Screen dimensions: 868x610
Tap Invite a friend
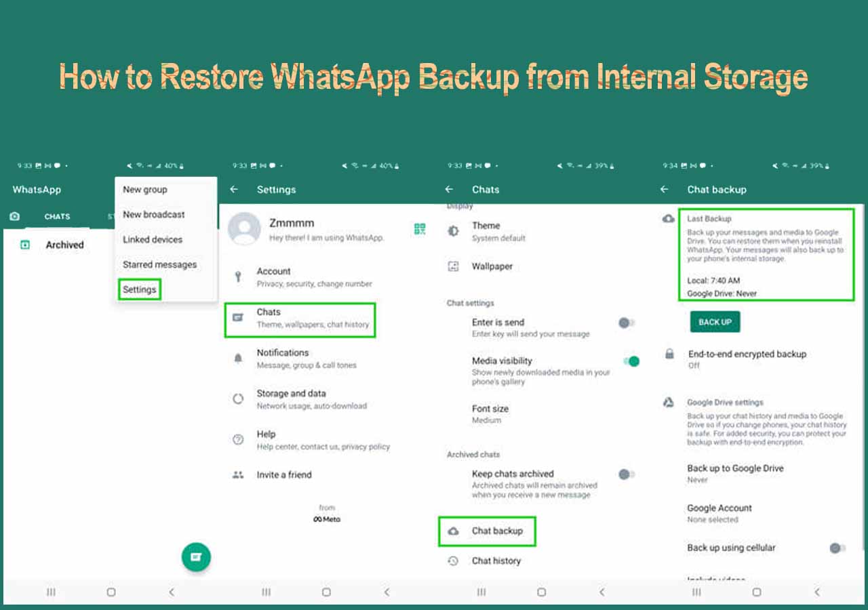(284, 475)
